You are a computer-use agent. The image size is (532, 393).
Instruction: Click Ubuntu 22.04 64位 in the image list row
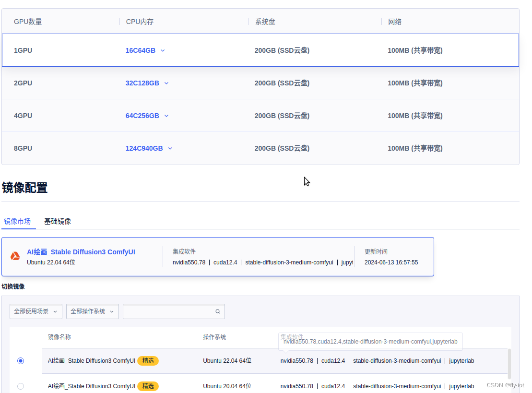pos(227,361)
